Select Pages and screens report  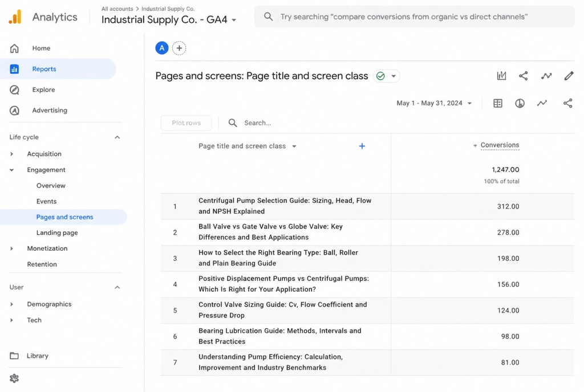click(64, 217)
